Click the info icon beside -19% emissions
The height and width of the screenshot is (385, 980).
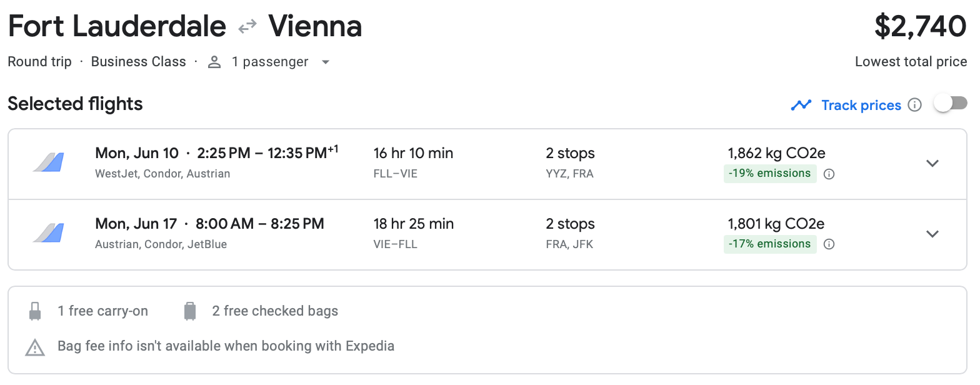coord(829,174)
